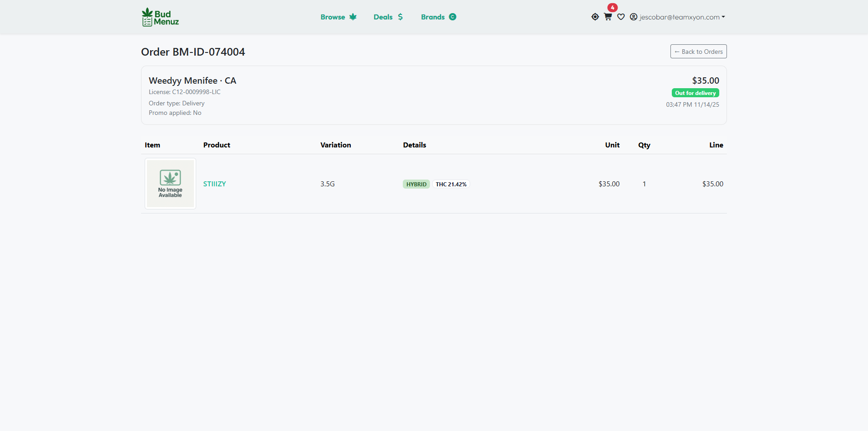868x431 pixels.
Task: Open the STIIIZY product link
Action: tap(214, 184)
